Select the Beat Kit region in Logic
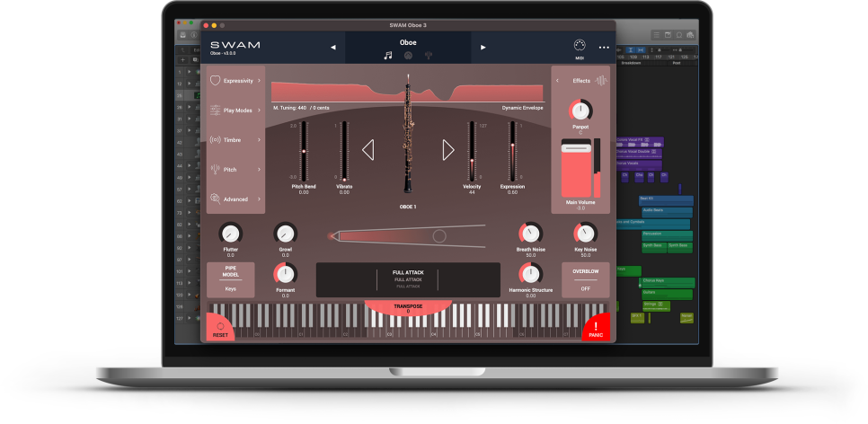The width and height of the screenshot is (868, 424). [666, 200]
